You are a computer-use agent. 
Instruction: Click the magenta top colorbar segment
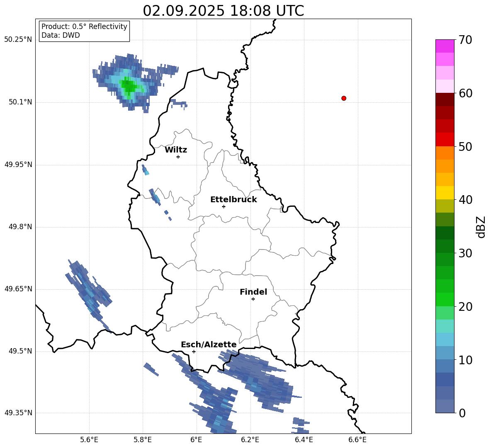click(x=445, y=46)
